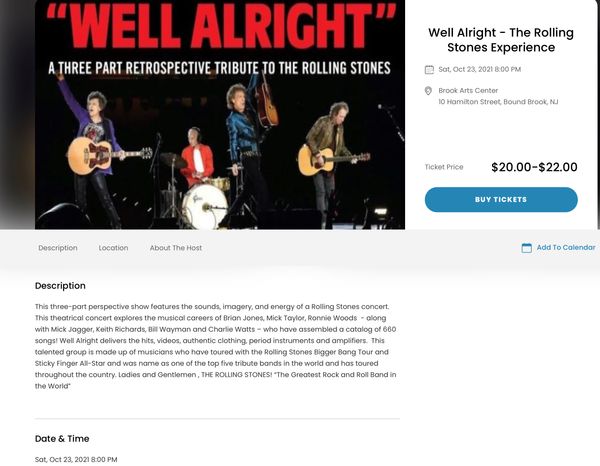Open the About The Host tab
600x466 pixels.
176,248
